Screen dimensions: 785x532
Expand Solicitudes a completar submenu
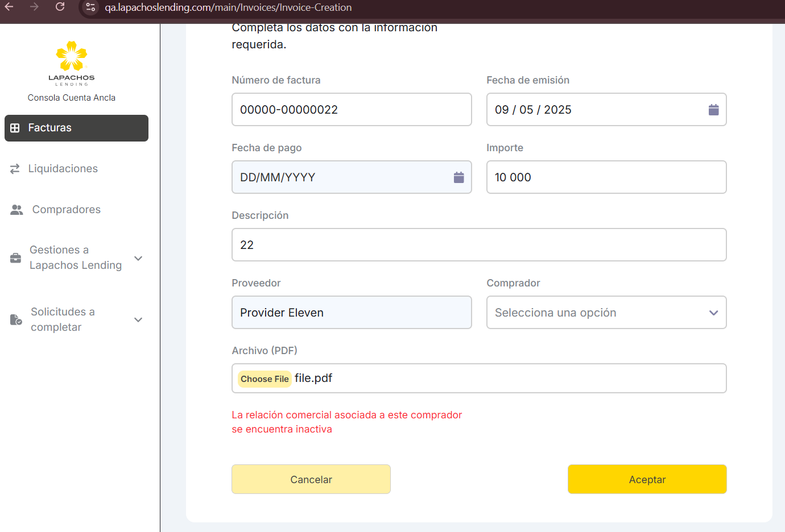pos(138,319)
